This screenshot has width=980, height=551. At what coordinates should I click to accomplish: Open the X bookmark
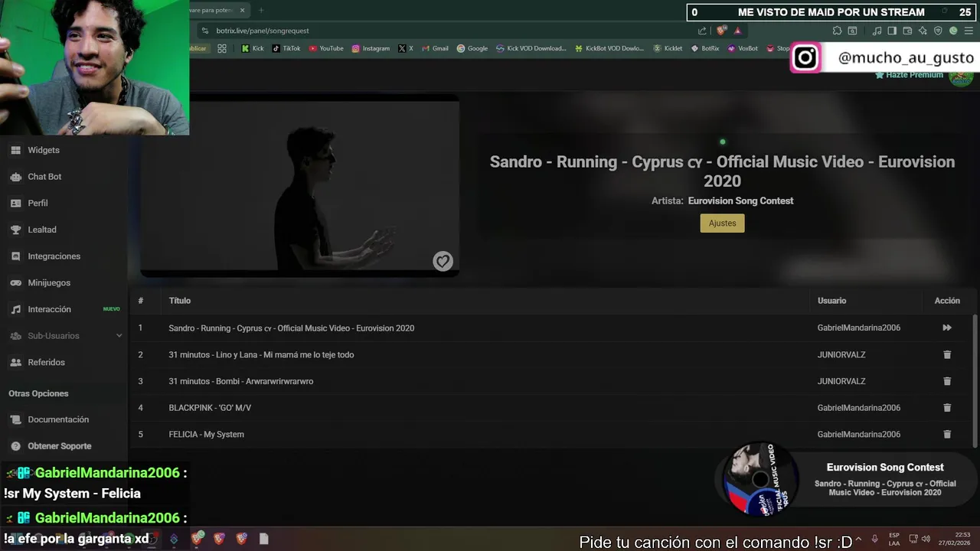406,48
